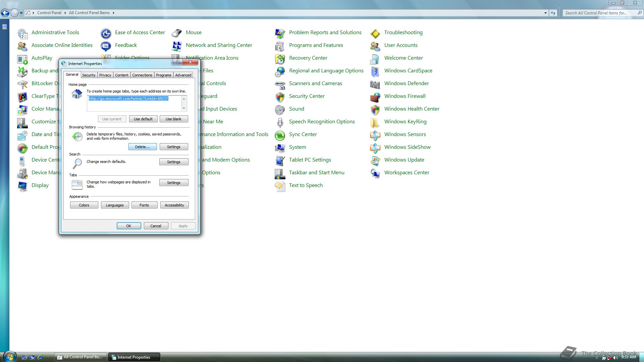
Task: Click the Colors button
Action: (84, 205)
